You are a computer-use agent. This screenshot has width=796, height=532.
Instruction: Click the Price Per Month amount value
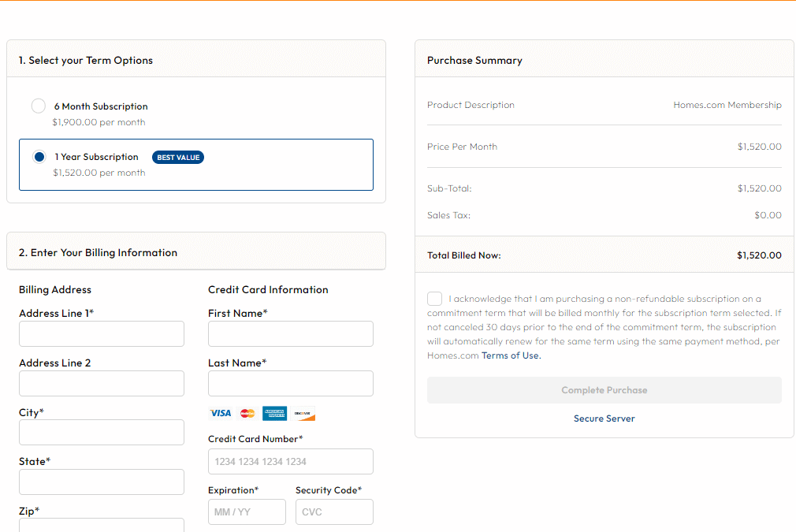coord(760,146)
